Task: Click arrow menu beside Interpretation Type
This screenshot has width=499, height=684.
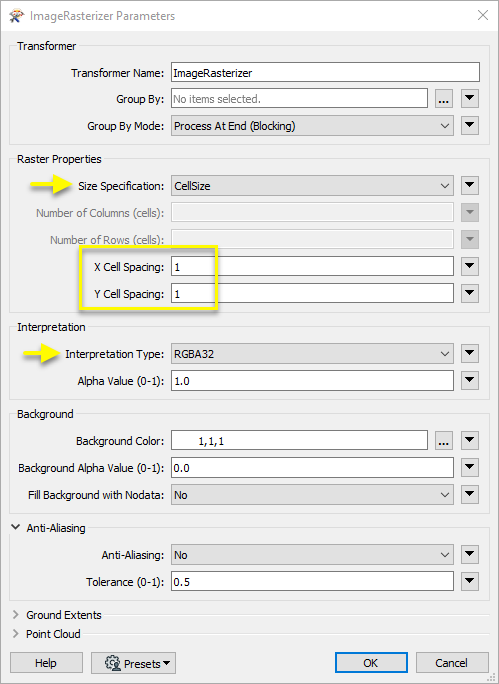Action: (470, 353)
